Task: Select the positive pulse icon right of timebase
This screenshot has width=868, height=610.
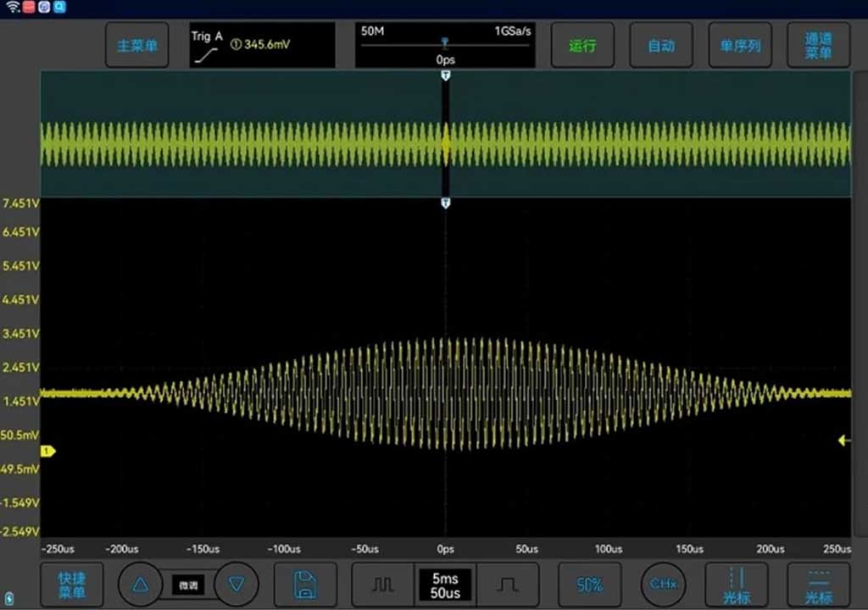Action: coord(506,584)
